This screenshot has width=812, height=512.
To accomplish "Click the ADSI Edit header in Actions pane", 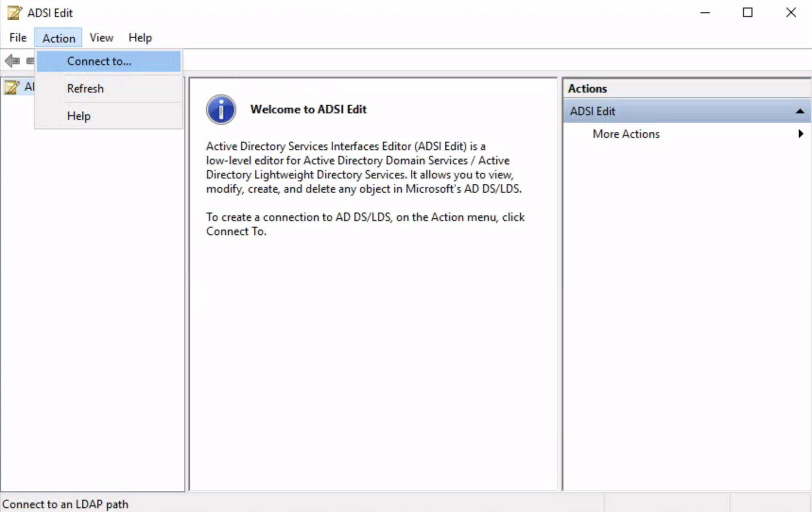I will click(593, 111).
